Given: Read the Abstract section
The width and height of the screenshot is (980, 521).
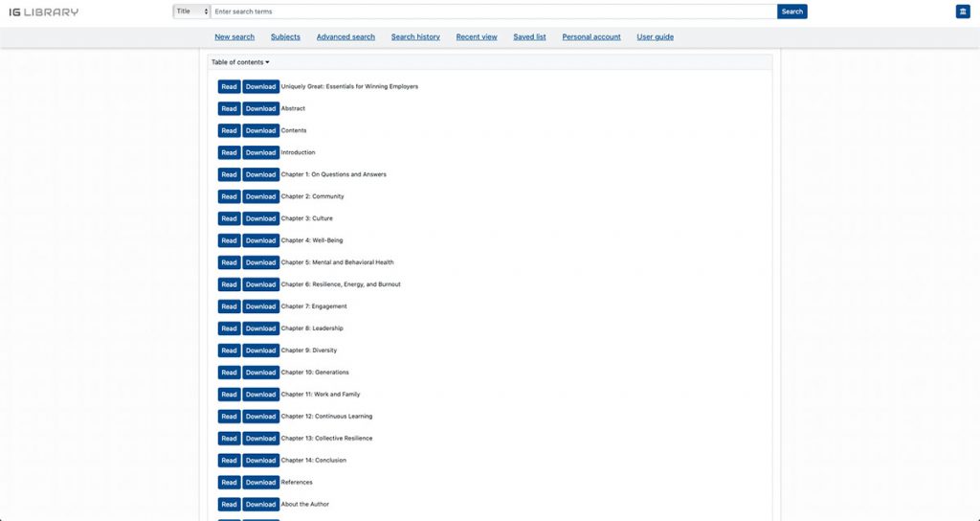Looking at the screenshot, I should [x=230, y=109].
